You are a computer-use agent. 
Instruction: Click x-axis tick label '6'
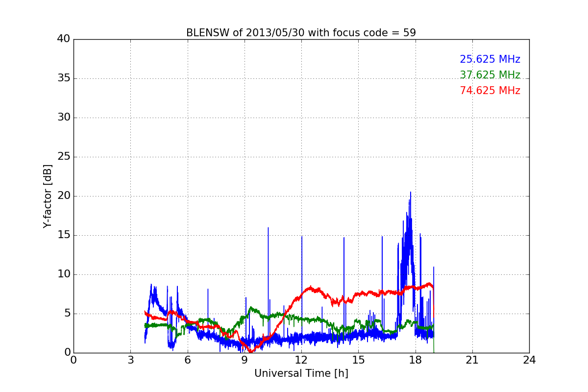click(x=187, y=360)
